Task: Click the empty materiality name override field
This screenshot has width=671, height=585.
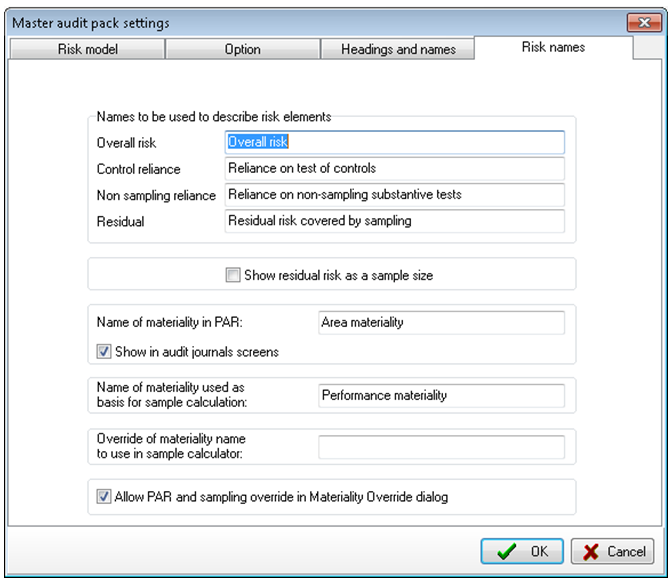Action: 441,447
